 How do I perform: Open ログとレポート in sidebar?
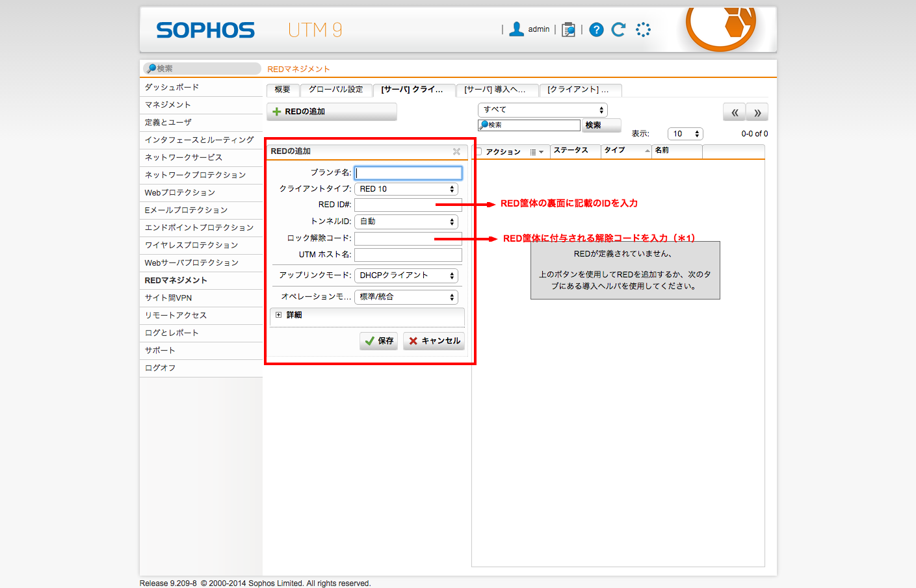(201, 333)
